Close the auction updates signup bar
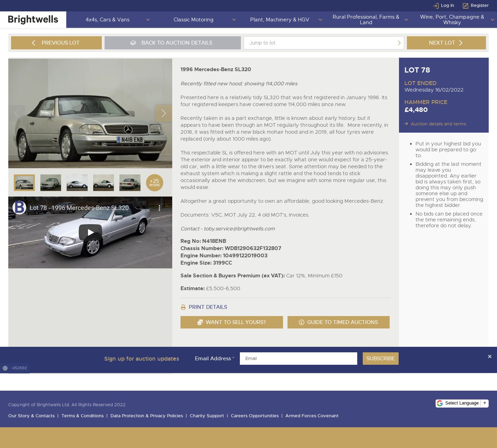Image resolution: width=497 pixels, height=448 pixels. tap(489, 356)
